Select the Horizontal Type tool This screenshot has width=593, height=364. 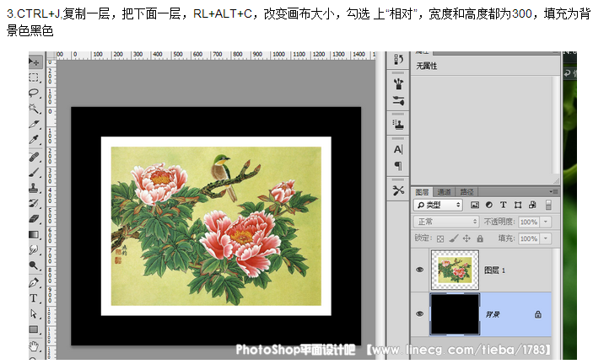click(35, 298)
